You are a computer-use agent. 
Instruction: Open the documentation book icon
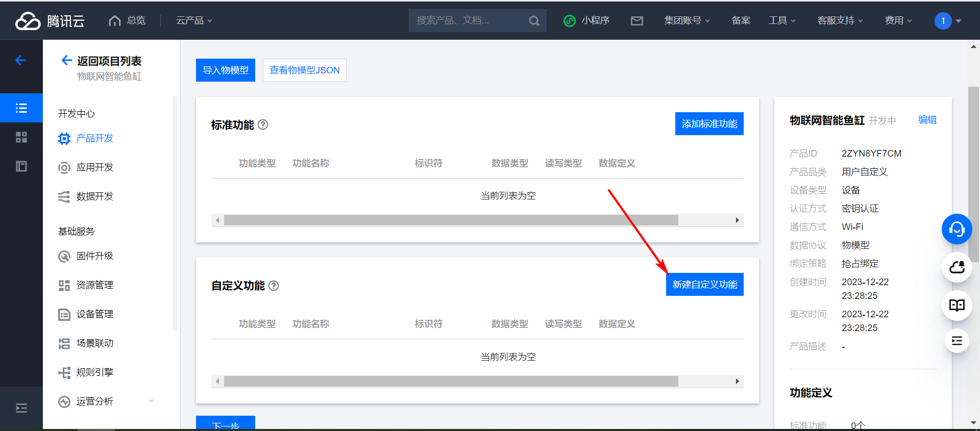click(x=957, y=305)
